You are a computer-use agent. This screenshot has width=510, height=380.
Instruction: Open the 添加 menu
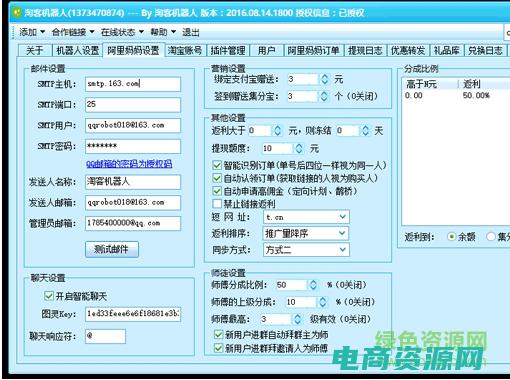point(32,32)
